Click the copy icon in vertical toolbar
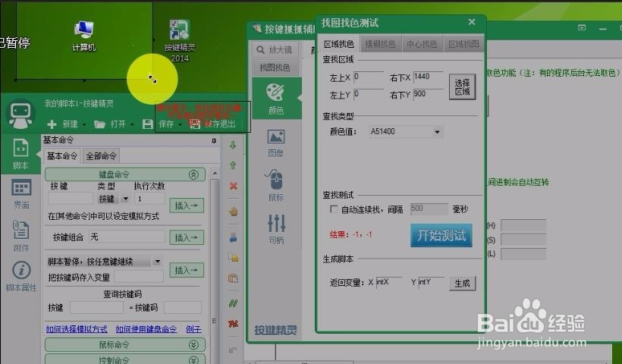622x364 pixels. tap(234, 258)
